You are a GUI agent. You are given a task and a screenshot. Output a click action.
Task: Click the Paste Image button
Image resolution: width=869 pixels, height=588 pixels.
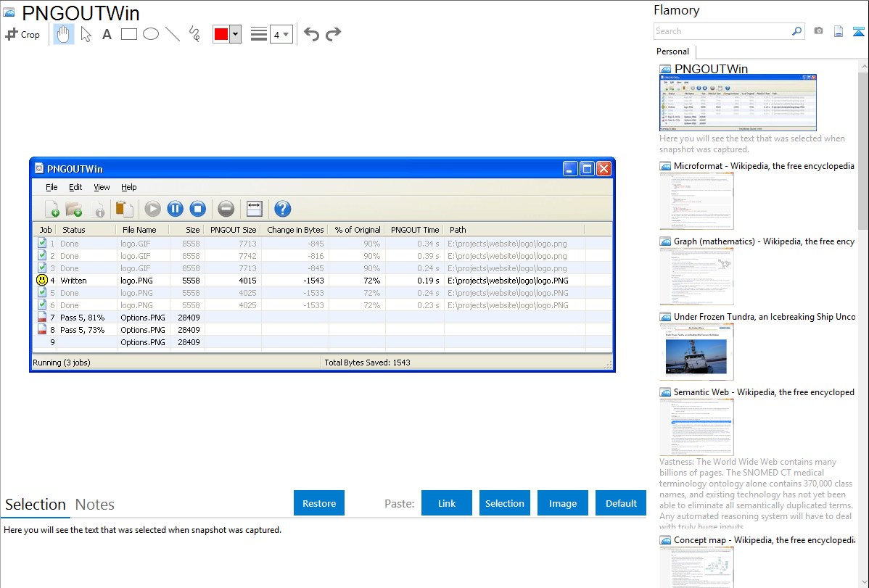click(x=563, y=503)
